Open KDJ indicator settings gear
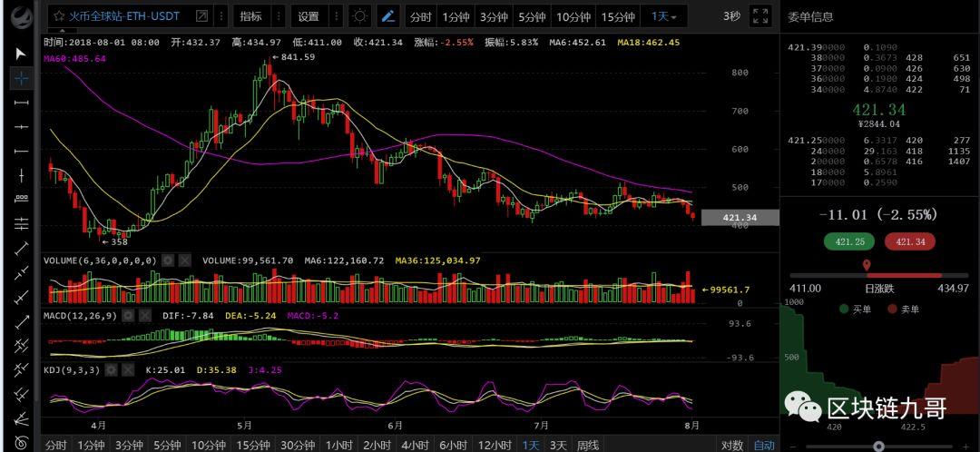Screen dimensions: 980x452 pos(112,370)
